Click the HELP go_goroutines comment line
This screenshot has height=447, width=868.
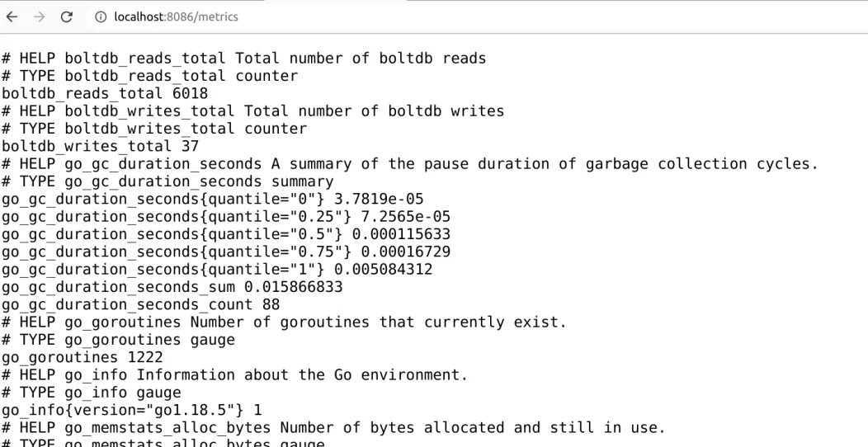(284, 322)
